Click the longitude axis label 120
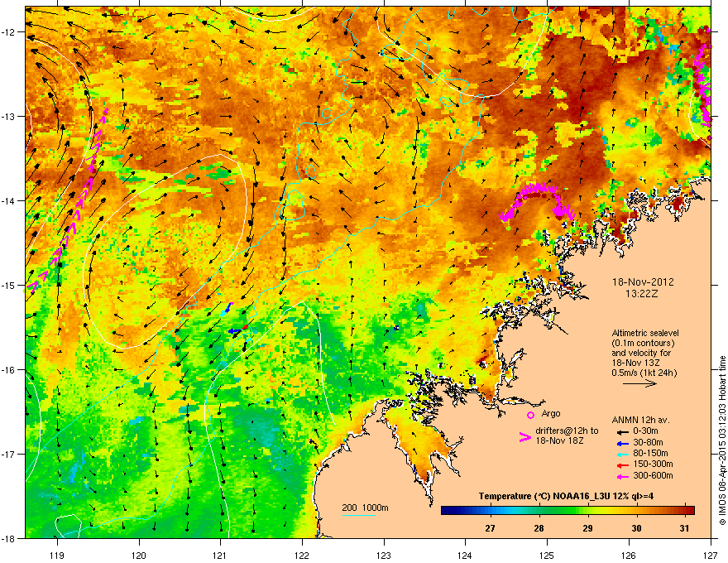This screenshot has width=728, height=563. pos(139,556)
